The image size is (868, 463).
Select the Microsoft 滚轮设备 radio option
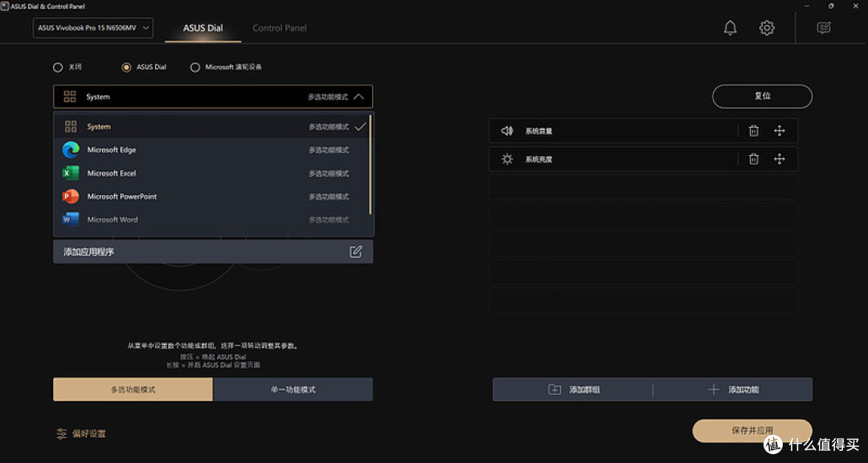coord(194,67)
